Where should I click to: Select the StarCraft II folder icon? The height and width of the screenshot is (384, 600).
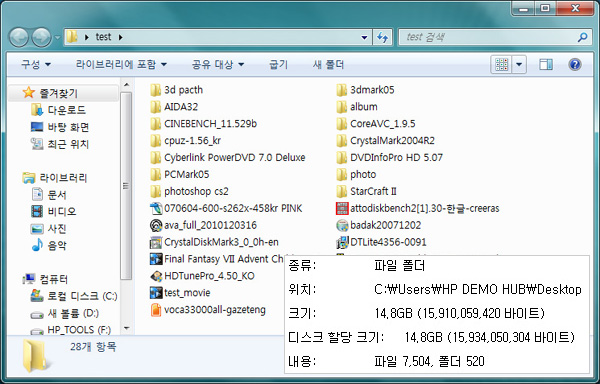(342, 191)
